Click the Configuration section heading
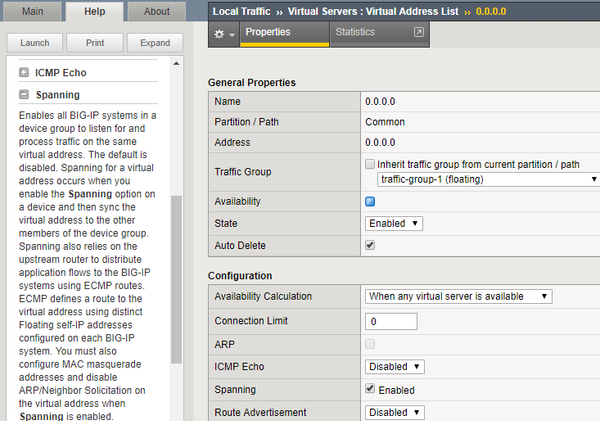 240,276
